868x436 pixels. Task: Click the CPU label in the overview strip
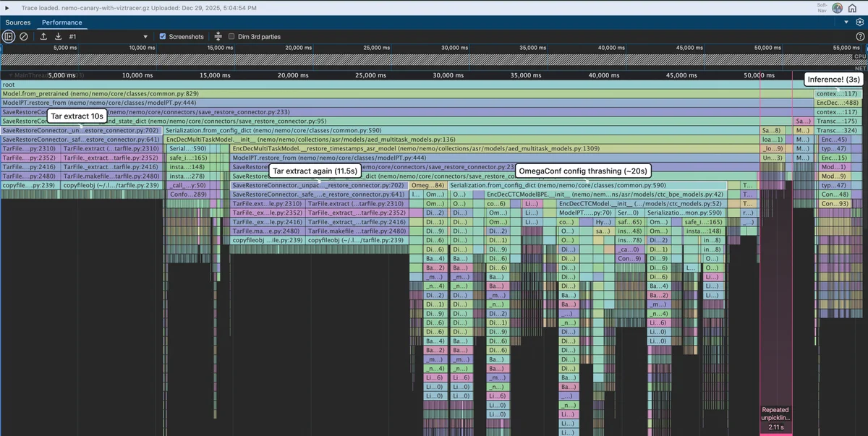tap(859, 56)
